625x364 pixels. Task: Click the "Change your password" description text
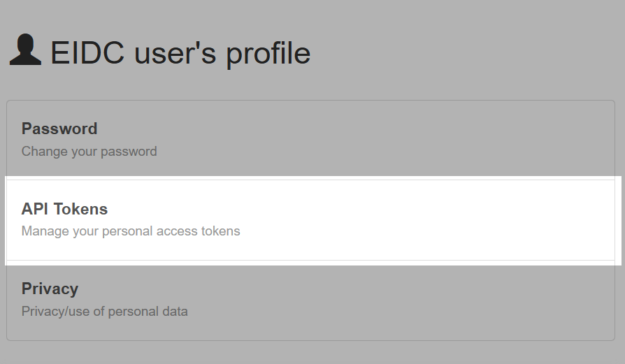(x=89, y=152)
